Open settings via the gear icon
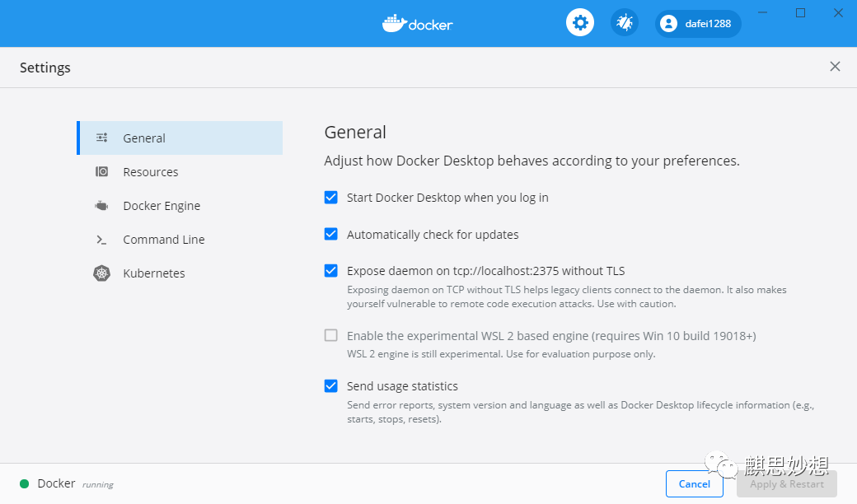 (x=580, y=23)
